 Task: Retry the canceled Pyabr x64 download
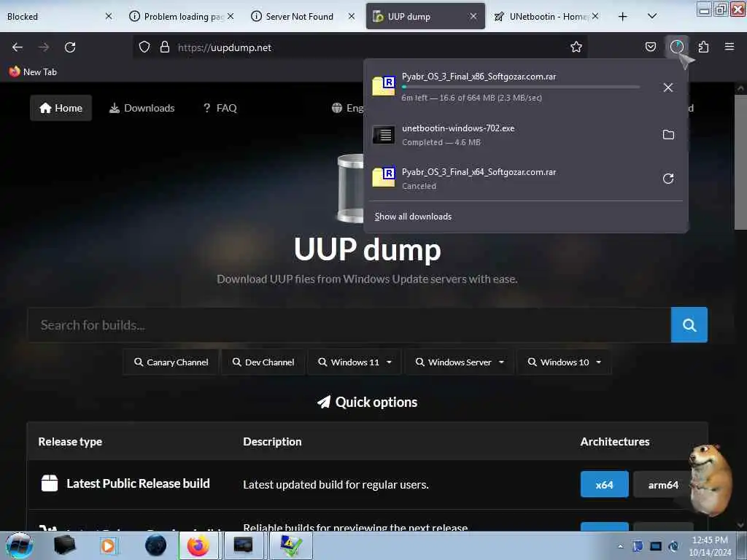click(x=668, y=179)
